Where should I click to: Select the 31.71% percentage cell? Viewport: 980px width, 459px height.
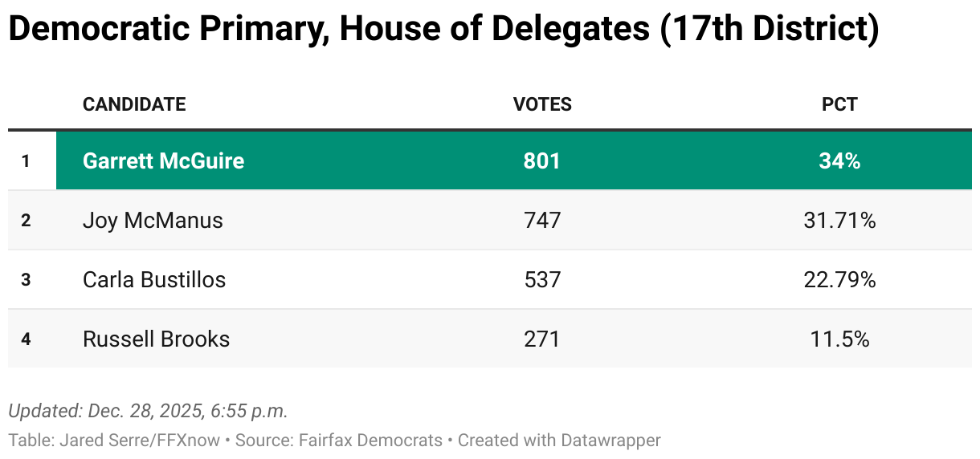click(839, 220)
